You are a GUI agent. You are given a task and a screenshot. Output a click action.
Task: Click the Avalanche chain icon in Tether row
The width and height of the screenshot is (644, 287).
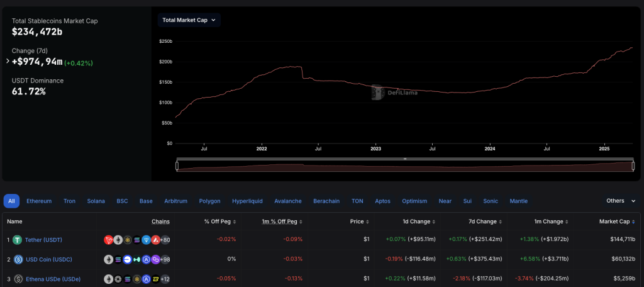(156, 240)
